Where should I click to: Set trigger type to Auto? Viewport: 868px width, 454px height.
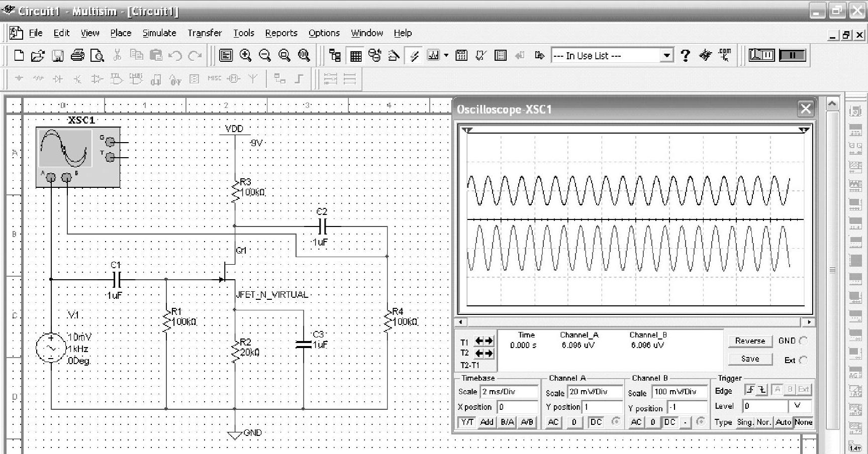783,422
